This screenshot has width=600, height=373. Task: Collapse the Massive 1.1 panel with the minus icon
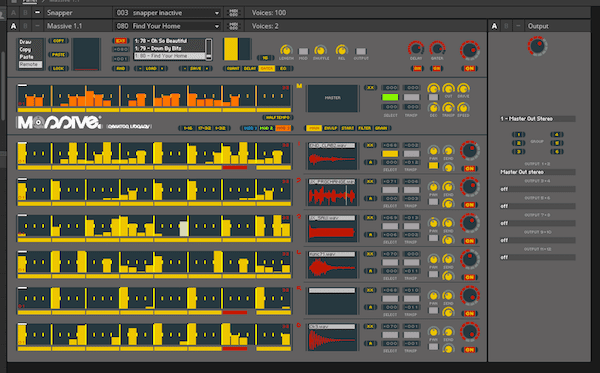pos(37,26)
